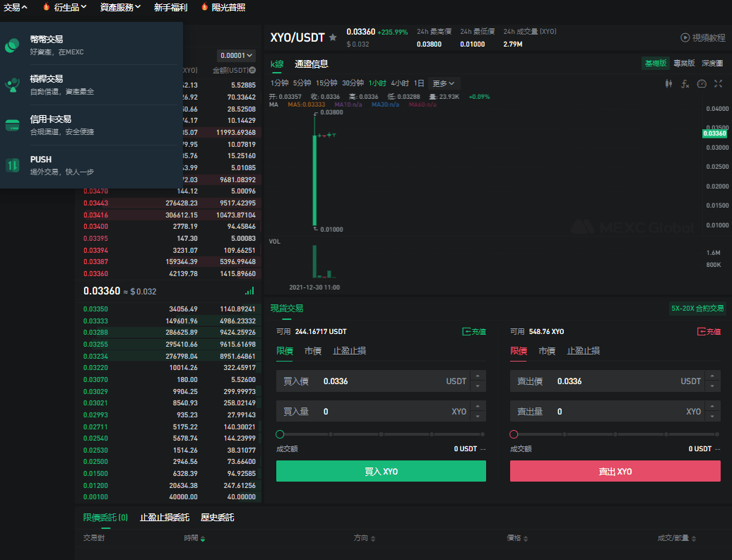Open the candlestick chart style icon
732x560 pixels.
[x=668, y=83]
